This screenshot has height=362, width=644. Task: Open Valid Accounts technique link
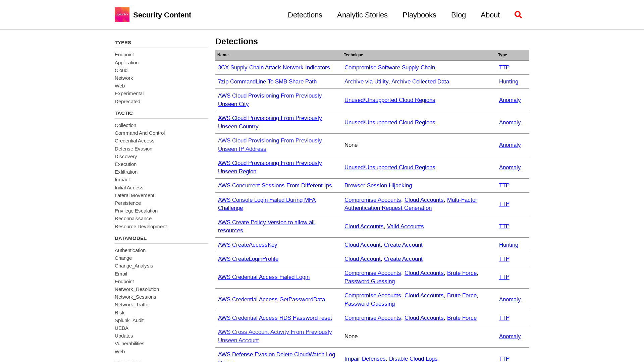pos(406,226)
